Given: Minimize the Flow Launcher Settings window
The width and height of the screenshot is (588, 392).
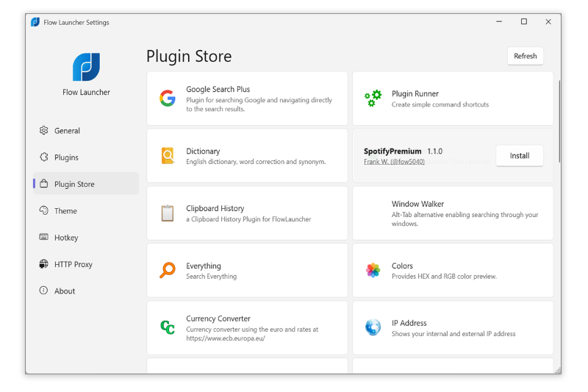Looking at the screenshot, I should 499,22.
